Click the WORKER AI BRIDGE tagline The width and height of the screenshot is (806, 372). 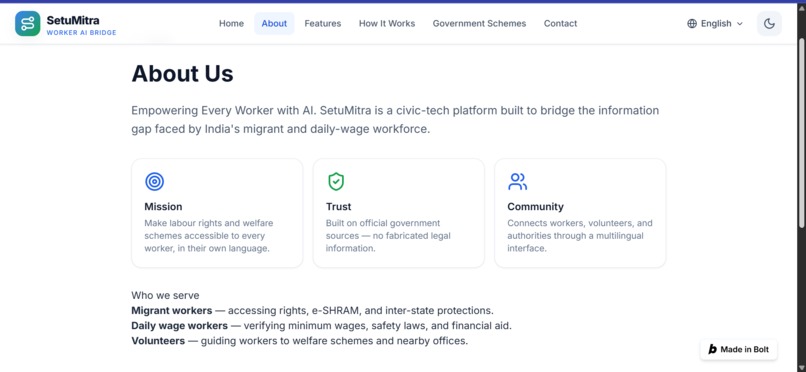[81, 32]
